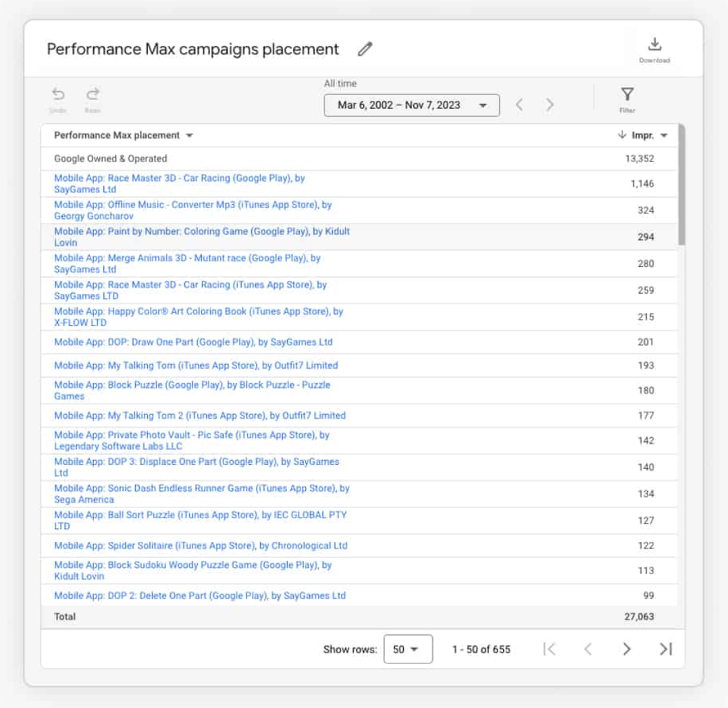Image resolution: width=728 pixels, height=708 pixels.
Task: Open Block Puzzle Google Play link
Action: tap(192, 390)
